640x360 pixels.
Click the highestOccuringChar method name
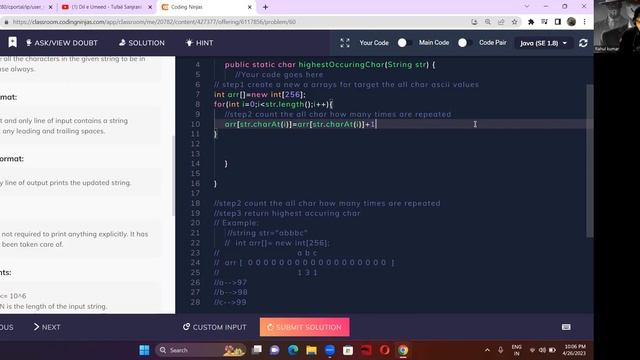[341, 64]
